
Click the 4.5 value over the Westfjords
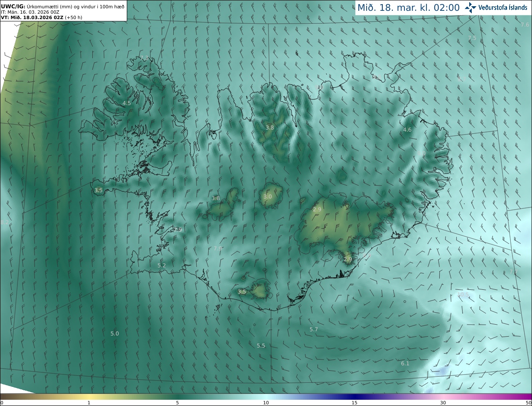pyautogui.click(x=126, y=103)
